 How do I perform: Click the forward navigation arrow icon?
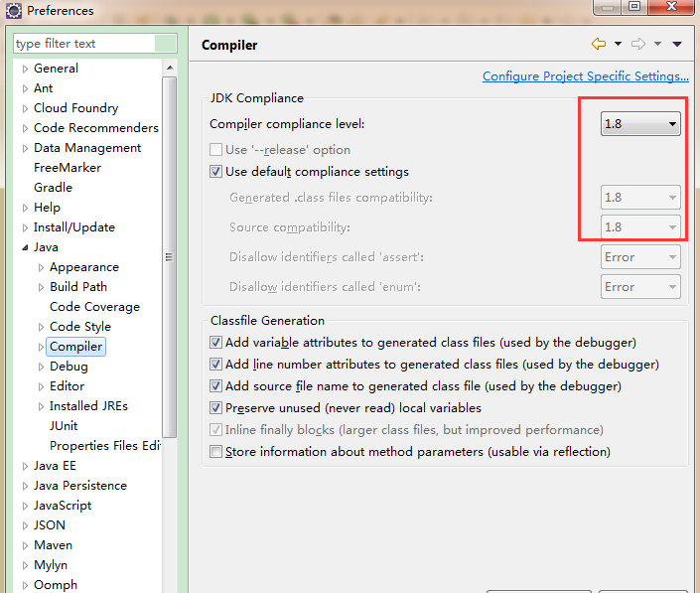pyautogui.click(x=638, y=44)
